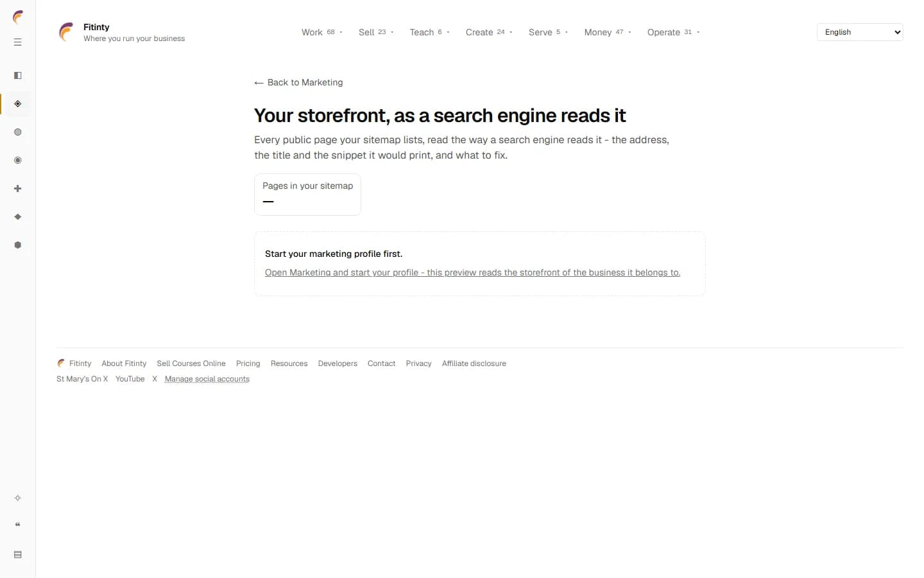The height and width of the screenshot is (578, 924).
Task: Open Marketing and start your profile link
Action: click(472, 272)
